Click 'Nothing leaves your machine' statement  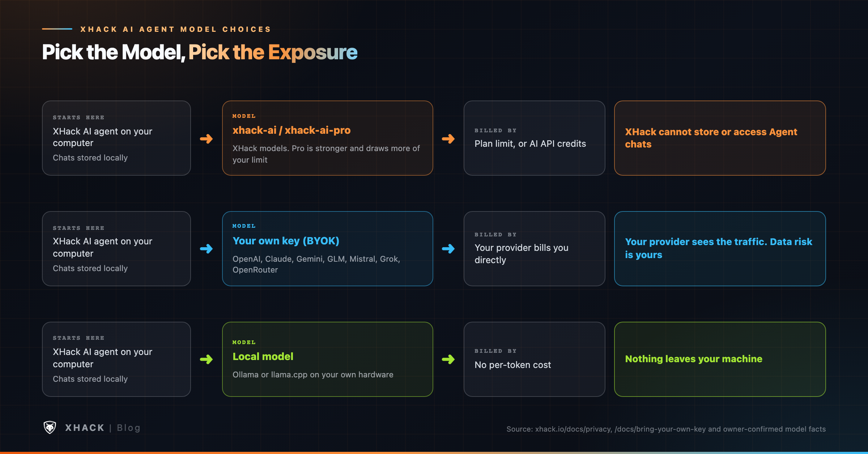click(x=694, y=359)
